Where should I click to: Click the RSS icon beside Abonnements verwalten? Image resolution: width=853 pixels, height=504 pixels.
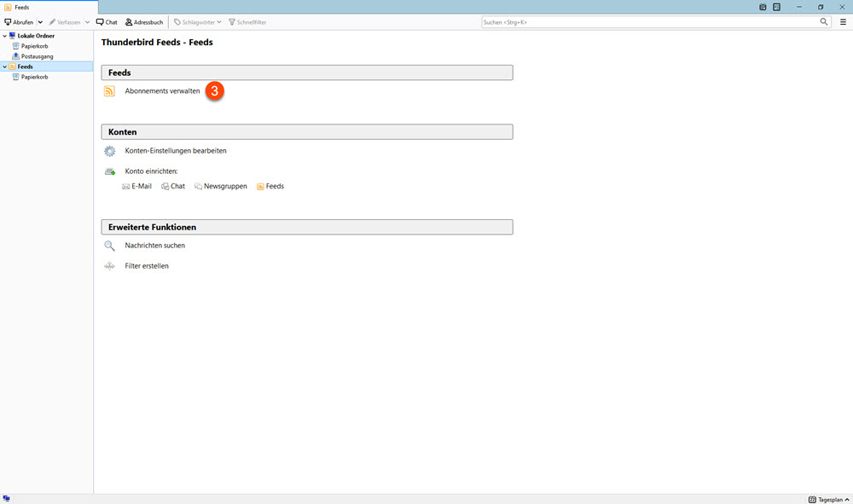coord(109,91)
